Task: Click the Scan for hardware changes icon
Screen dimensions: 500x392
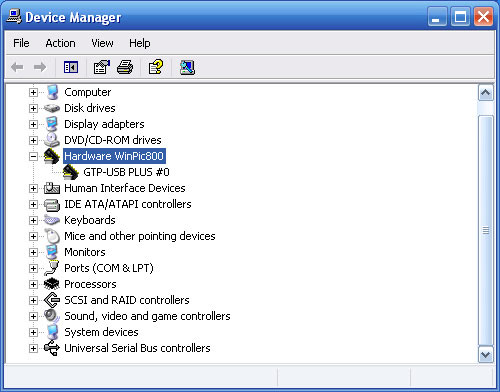Action: (187, 67)
